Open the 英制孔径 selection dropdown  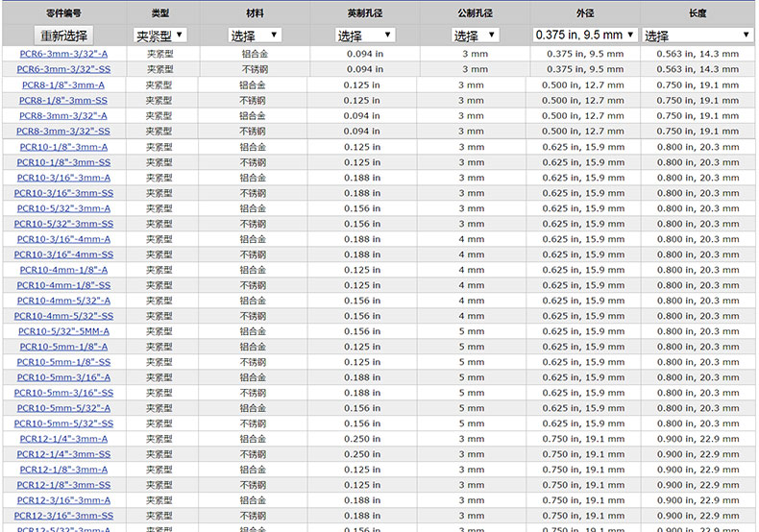[x=362, y=36]
